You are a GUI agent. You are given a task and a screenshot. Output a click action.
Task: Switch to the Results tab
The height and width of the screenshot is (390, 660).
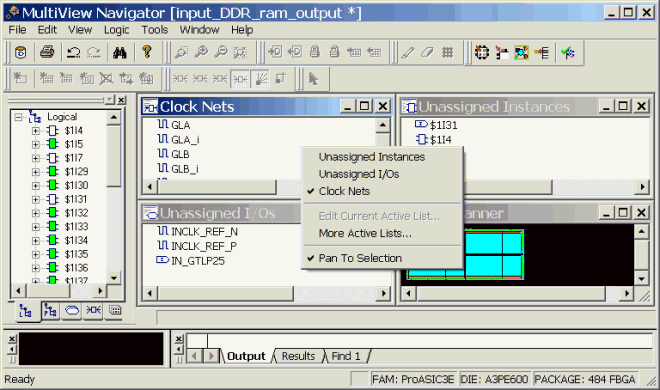pyautogui.click(x=298, y=356)
